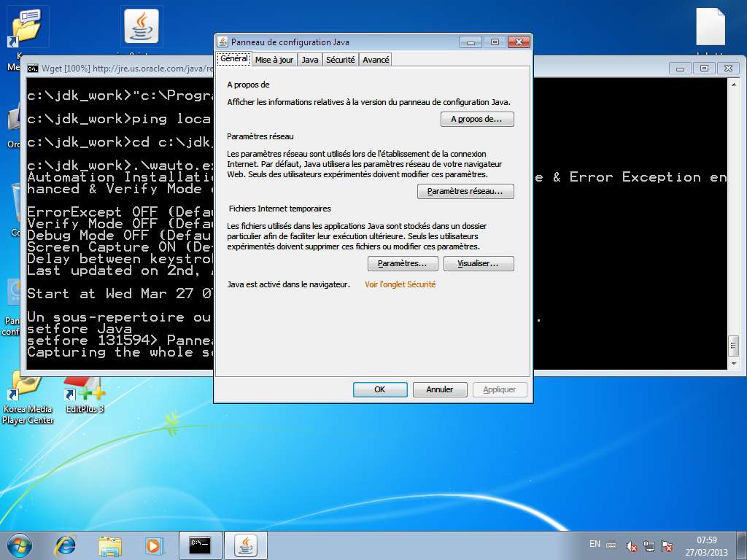Viewport: 747px width, 560px height.
Task: Click the command prompt scrollbar thumb
Action: tap(734, 346)
